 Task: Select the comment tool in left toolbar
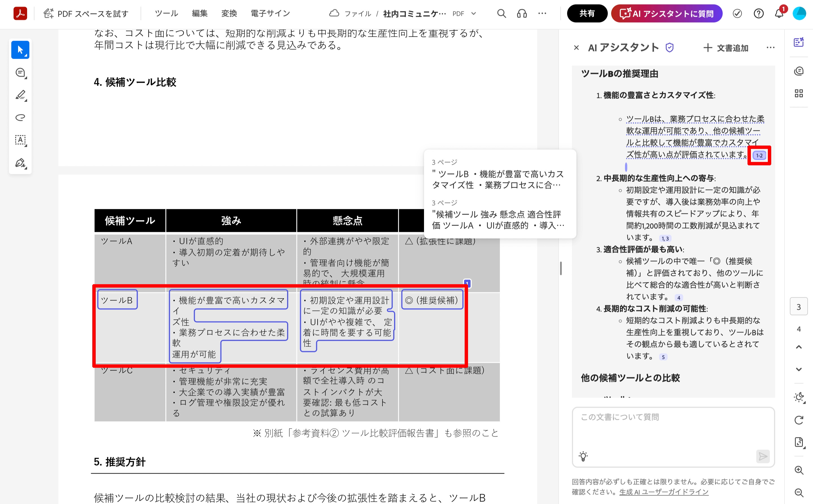click(x=20, y=73)
